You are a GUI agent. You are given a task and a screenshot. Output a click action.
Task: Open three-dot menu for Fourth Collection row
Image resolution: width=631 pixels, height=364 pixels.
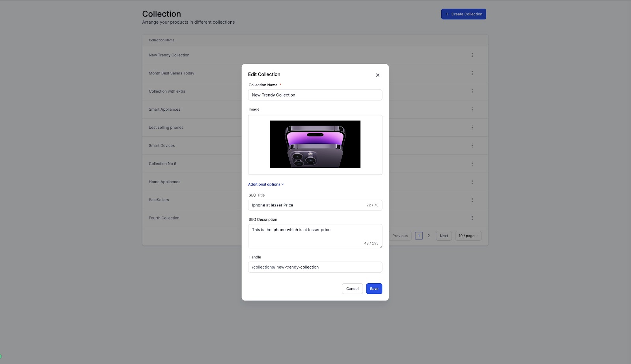(x=472, y=218)
